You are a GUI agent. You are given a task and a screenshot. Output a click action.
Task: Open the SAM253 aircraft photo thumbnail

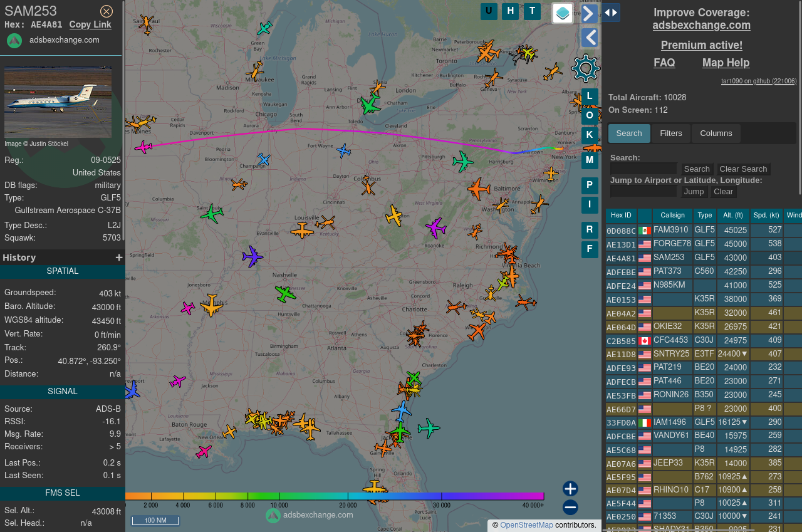pyautogui.click(x=58, y=102)
